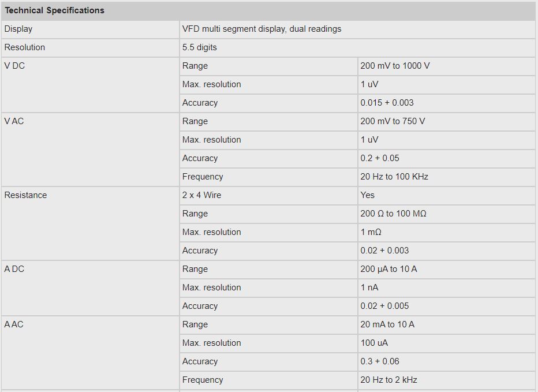The image size is (538, 392).
Task: Click the 1 nA resolution value
Action: pos(369,288)
